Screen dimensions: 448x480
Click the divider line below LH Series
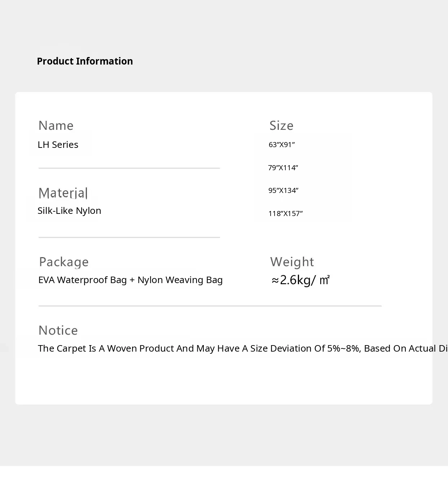[x=129, y=168]
